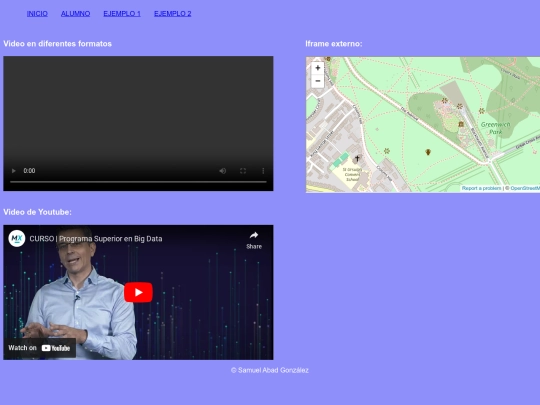
Task: Click Watch on YouTube button
Action: [40, 348]
